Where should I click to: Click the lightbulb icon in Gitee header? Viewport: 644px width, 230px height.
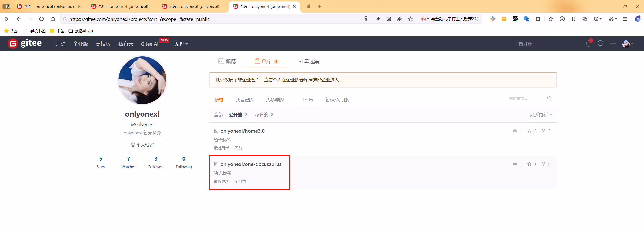(x=600, y=44)
